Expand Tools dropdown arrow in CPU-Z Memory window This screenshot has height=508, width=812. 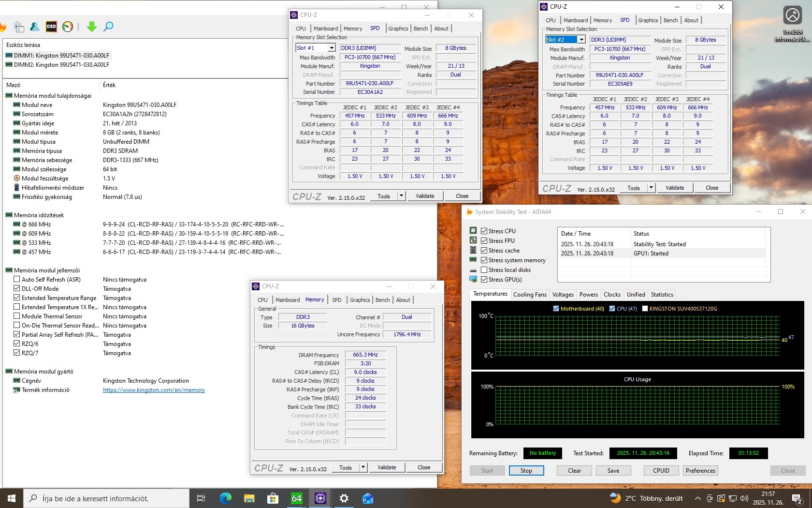[363, 467]
